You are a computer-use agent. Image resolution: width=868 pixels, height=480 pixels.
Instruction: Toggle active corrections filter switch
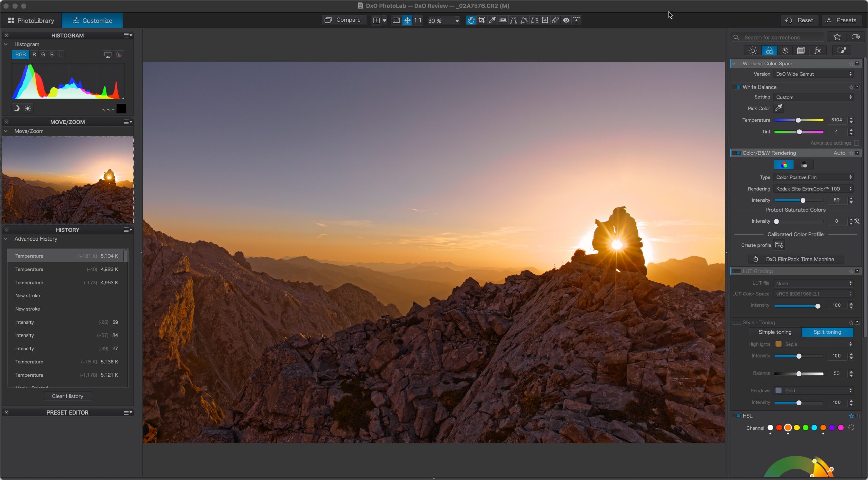pos(855,37)
